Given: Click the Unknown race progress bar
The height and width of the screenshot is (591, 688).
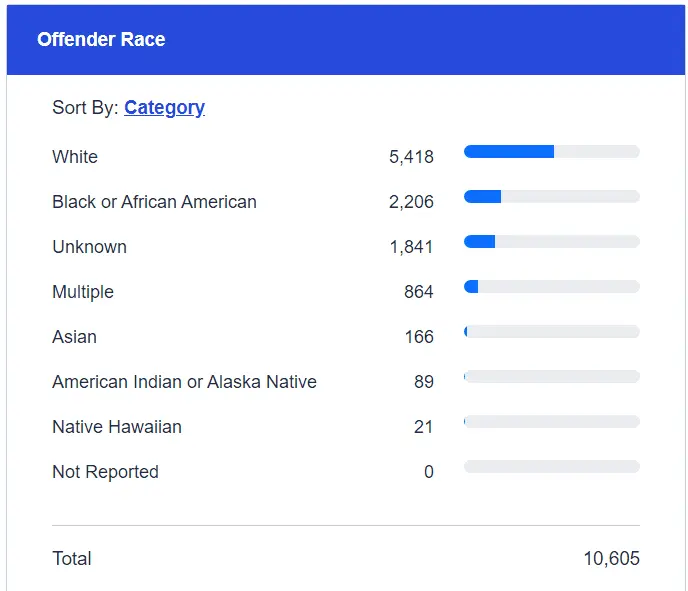Looking at the screenshot, I should coord(551,242).
